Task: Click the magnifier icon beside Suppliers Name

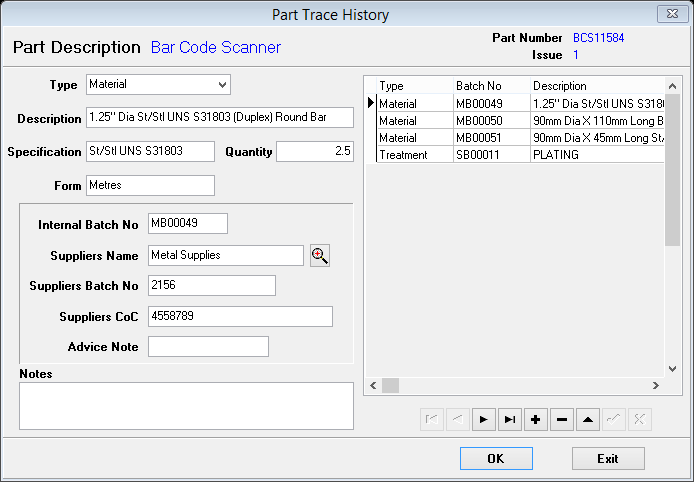Action: (x=320, y=255)
